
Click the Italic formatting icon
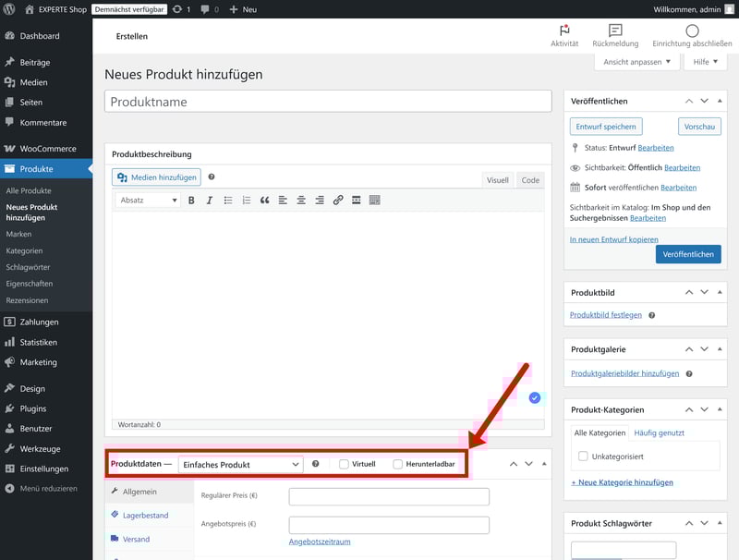click(210, 200)
